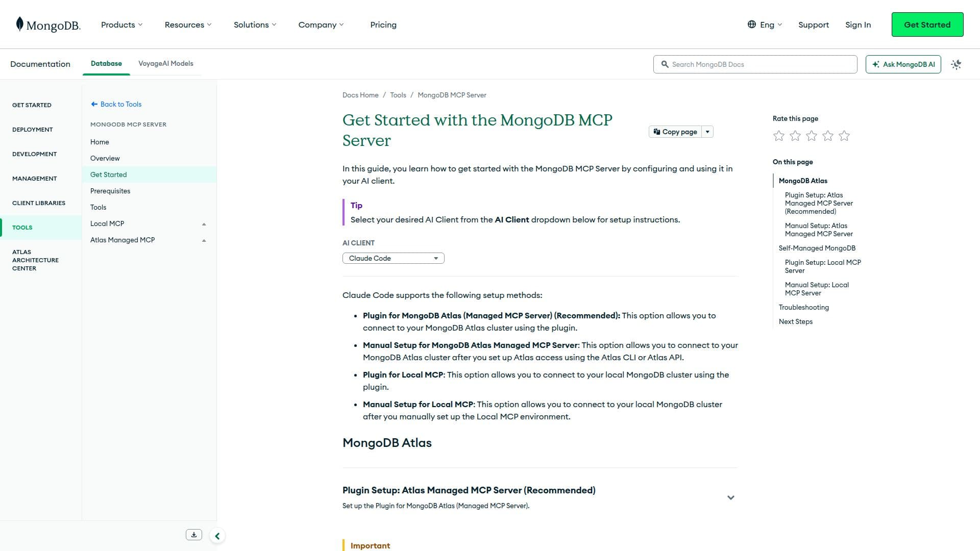Image resolution: width=980 pixels, height=551 pixels.
Task: Rate page with fifth star
Action: click(844, 136)
